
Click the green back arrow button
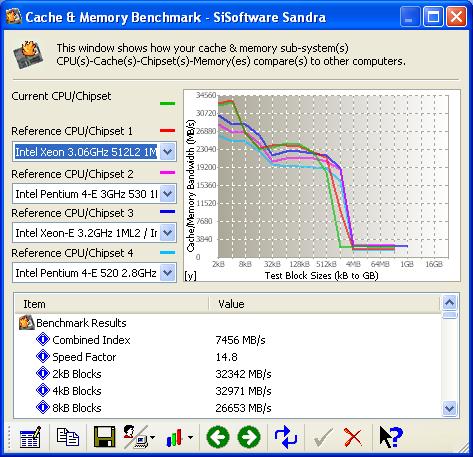pyautogui.click(x=218, y=437)
